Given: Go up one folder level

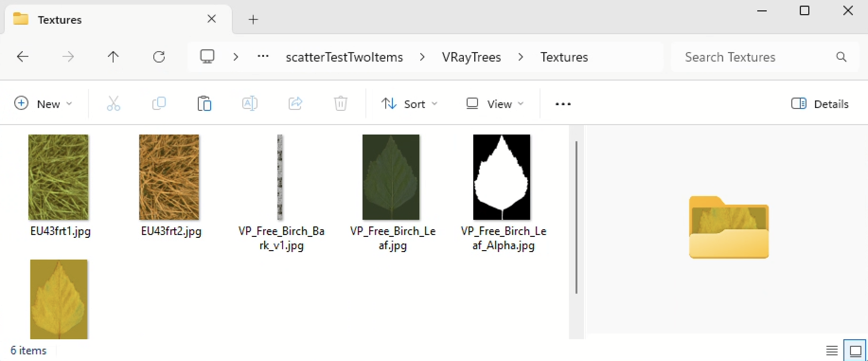Looking at the screenshot, I should pyautogui.click(x=113, y=57).
